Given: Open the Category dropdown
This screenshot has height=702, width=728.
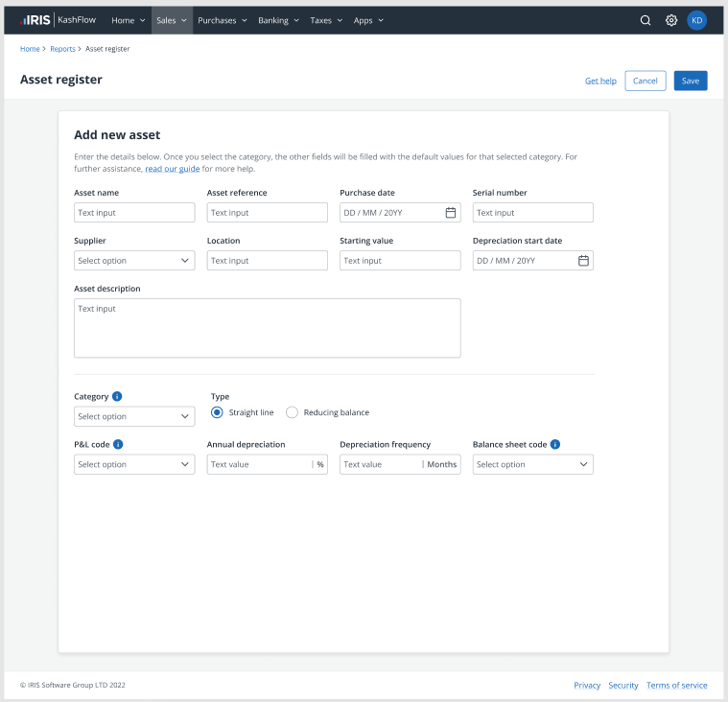Looking at the screenshot, I should point(134,416).
